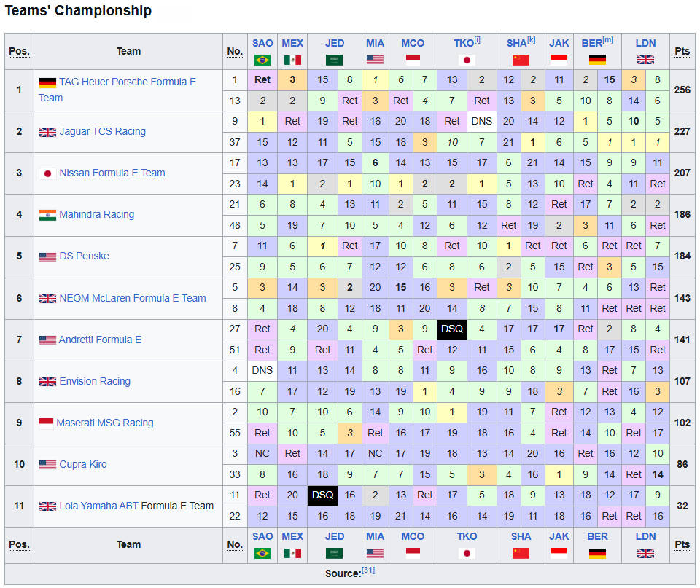
Task: Click US flag beside Cupra Kiro
Action: pos(48,464)
